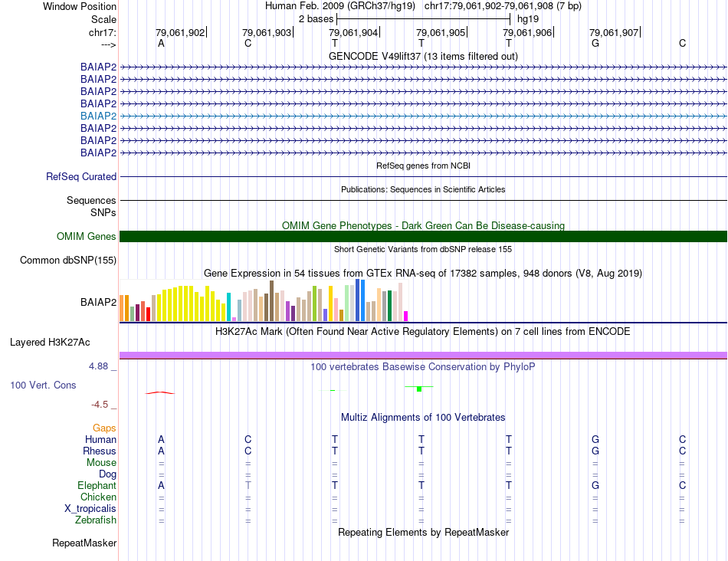The width and height of the screenshot is (728, 561).
Task: Click the Elephant alignment row label
Action: coord(97,485)
